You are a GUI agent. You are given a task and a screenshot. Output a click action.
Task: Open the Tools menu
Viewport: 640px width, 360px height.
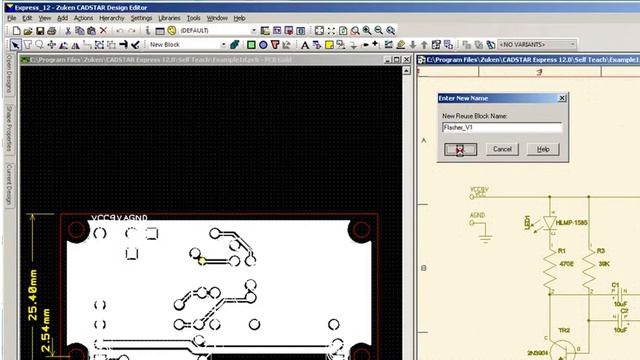pos(193,18)
